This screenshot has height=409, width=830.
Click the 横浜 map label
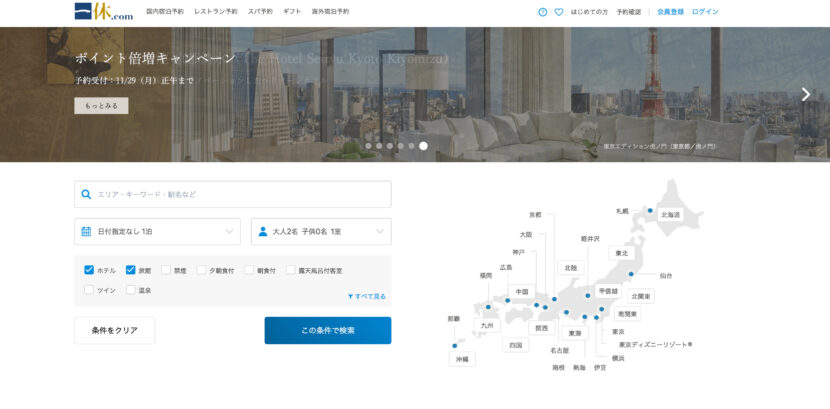(618, 358)
